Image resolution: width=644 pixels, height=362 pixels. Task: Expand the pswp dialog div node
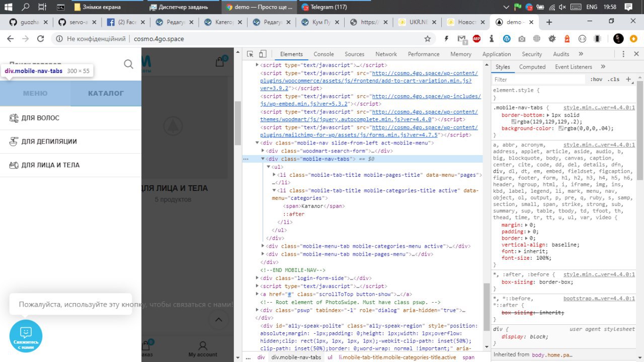tap(258, 311)
